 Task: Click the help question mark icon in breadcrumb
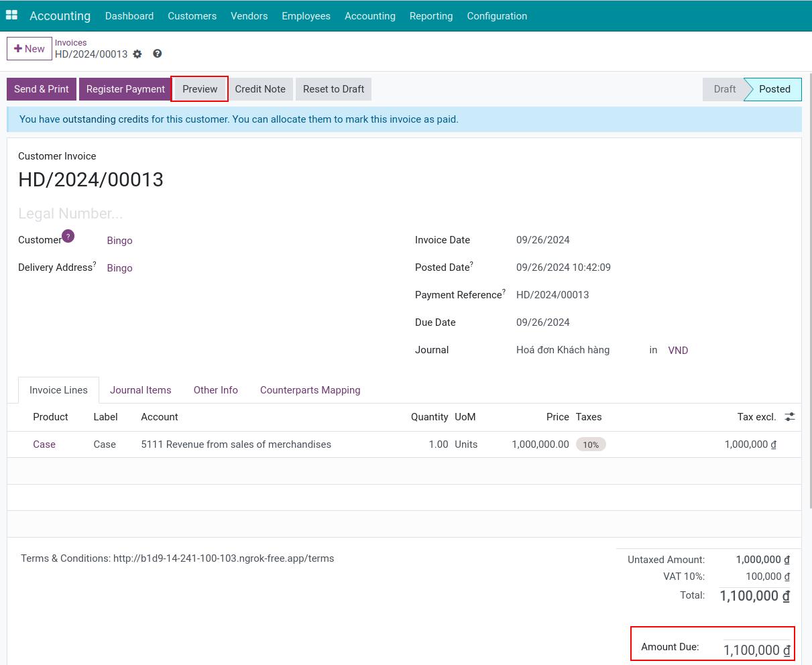[158, 54]
